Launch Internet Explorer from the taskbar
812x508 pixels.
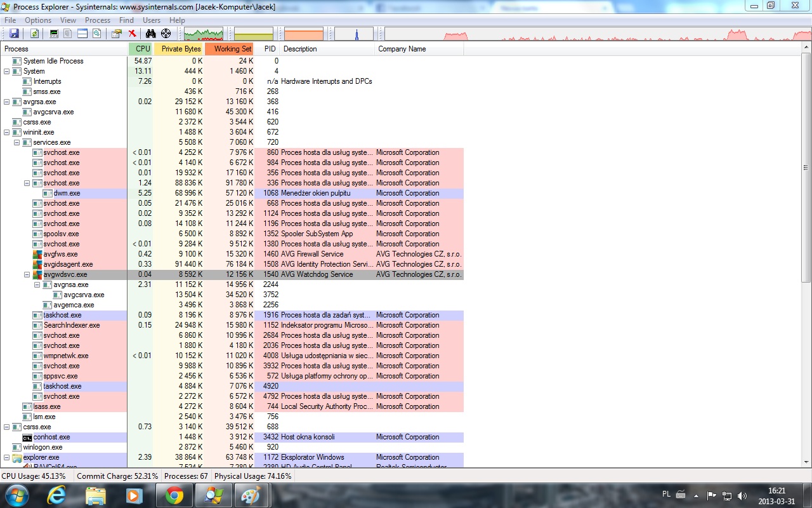tap(57, 495)
